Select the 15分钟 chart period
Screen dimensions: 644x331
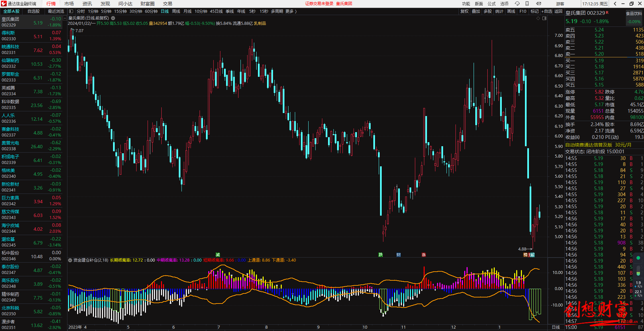pos(120,11)
